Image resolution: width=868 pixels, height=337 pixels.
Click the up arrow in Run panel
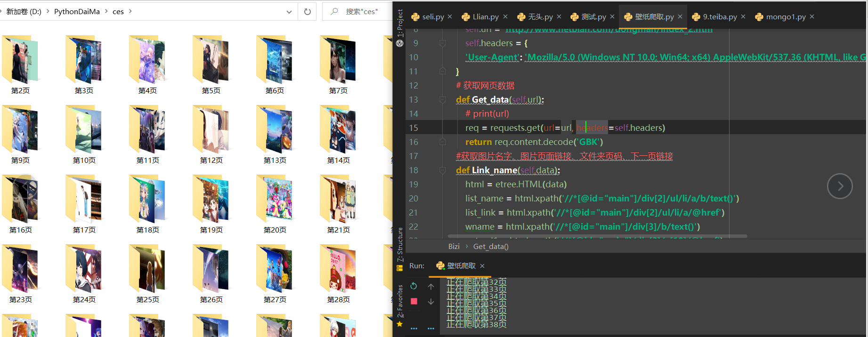click(431, 286)
